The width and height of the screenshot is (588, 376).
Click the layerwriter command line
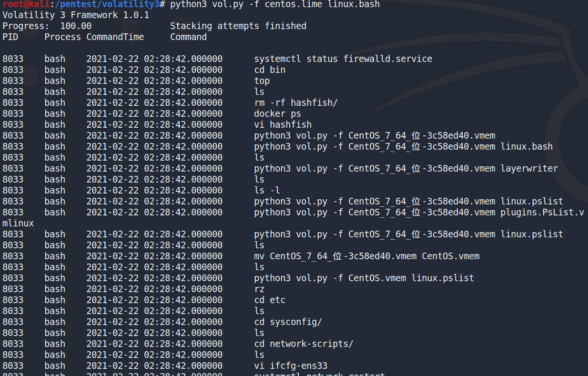[406, 169]
